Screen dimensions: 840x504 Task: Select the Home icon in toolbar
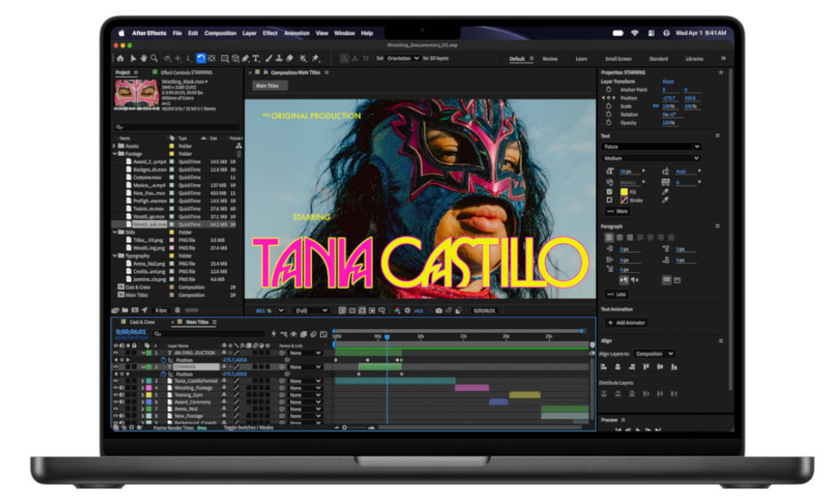click(x=120, y=59)
